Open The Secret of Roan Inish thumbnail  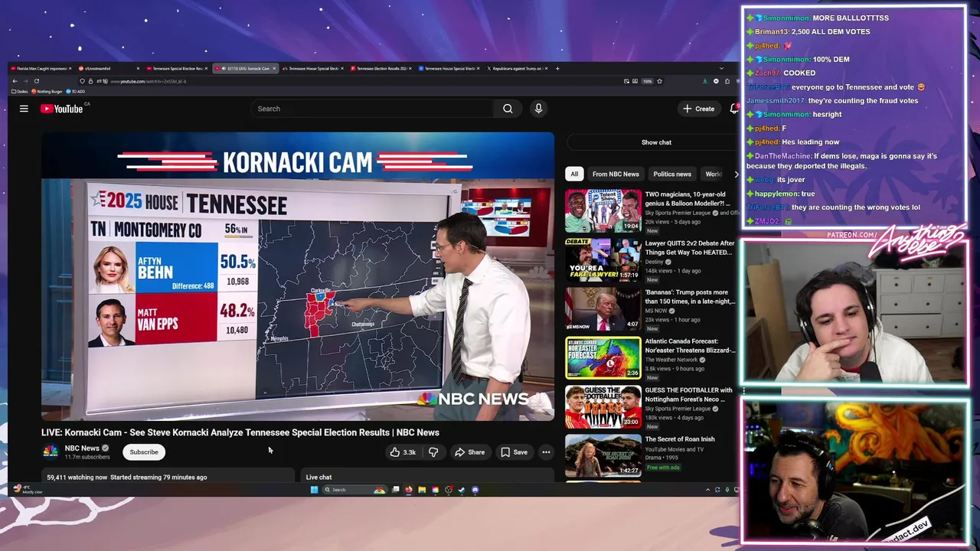tap(603, 455)
